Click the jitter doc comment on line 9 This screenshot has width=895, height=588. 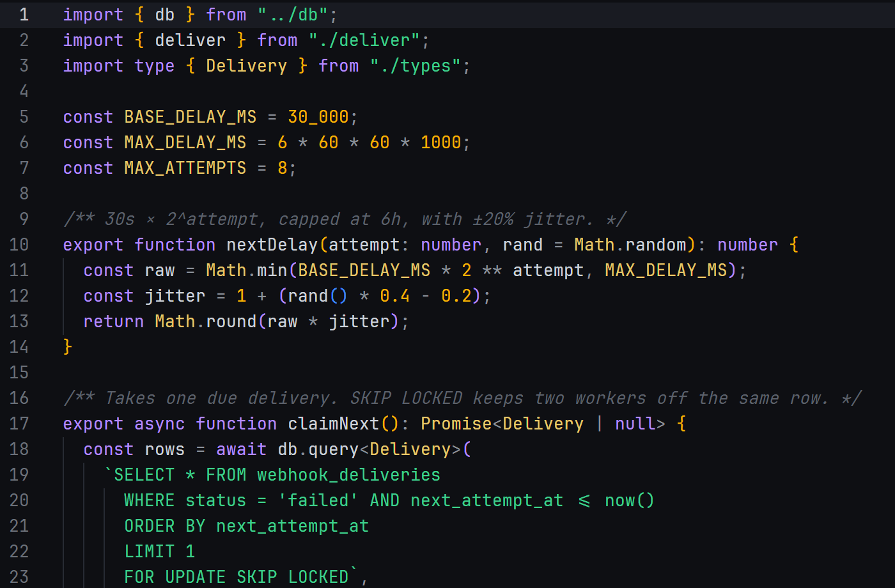click(345, 219)
